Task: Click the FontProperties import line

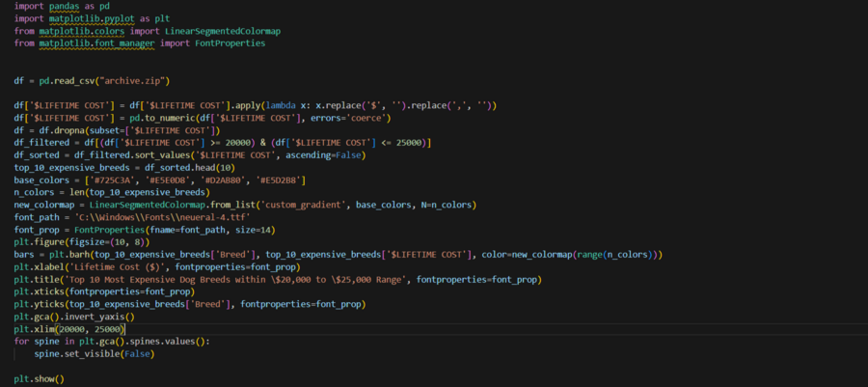Action: pyautogui.click(x=140, y=42)
